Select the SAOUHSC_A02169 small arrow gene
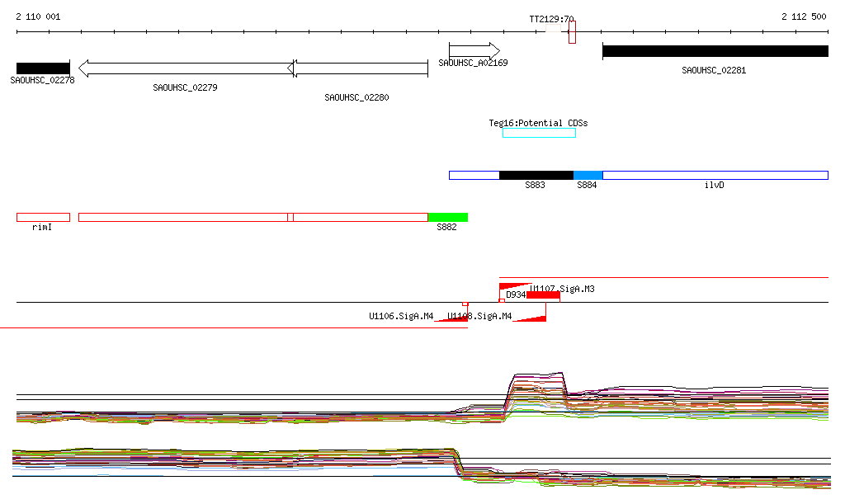845x504 pixels. pyautogui.click(x=474, y=51)
